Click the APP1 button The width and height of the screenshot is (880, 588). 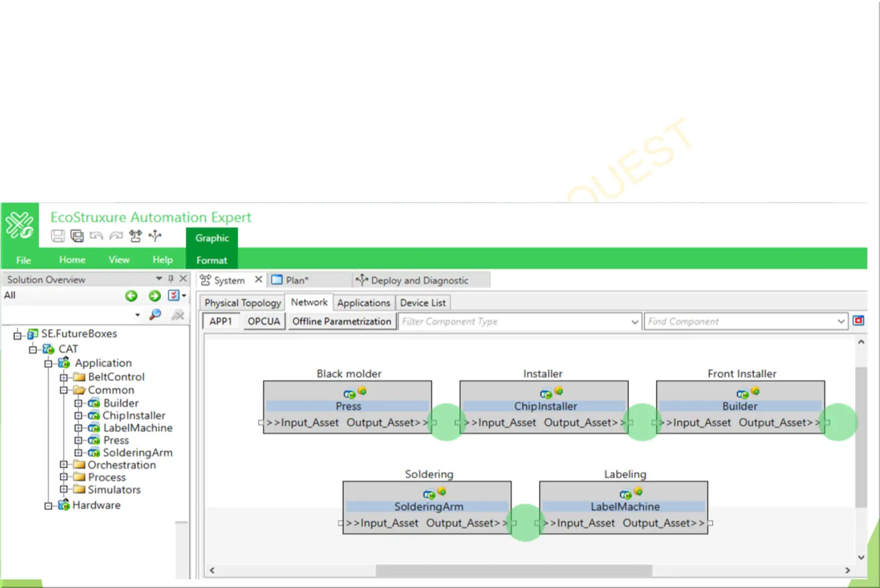[221, 321]
